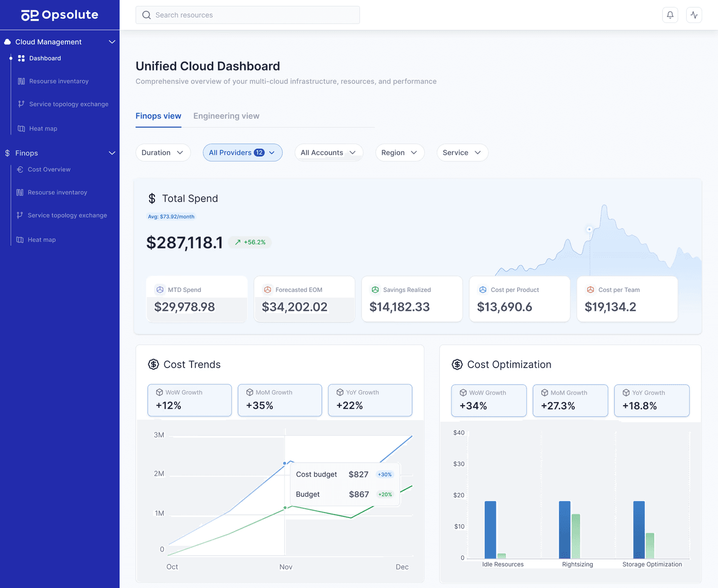Click the Cost Optimization header icon
This screenshot has height=588, width=718.
457,364
